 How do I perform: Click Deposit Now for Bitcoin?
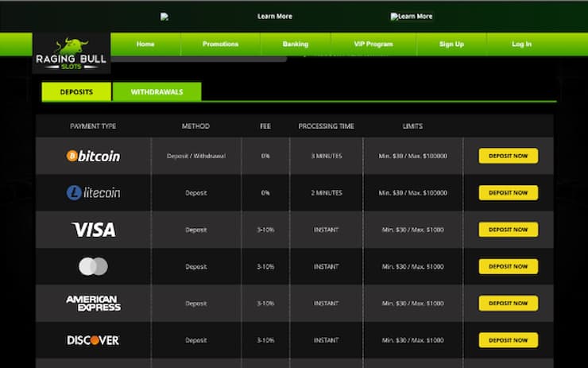tap(508, 156)
